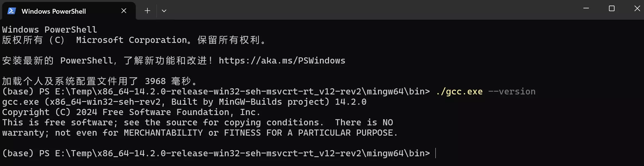Click the Free Software Foundation copyright line
Screen dimensions: 644x166
pyautogui.click(x=131, y=112)
